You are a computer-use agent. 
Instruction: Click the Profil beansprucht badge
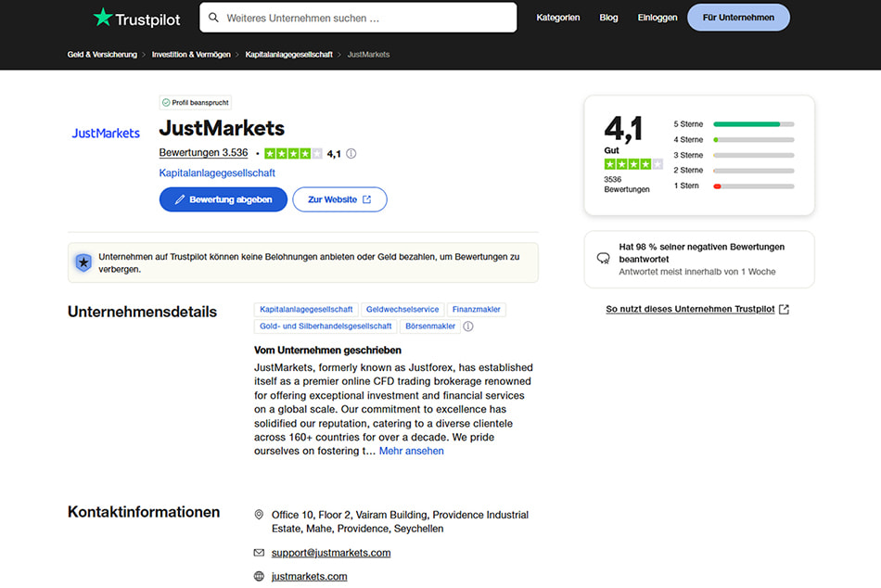tap(196, 102)
